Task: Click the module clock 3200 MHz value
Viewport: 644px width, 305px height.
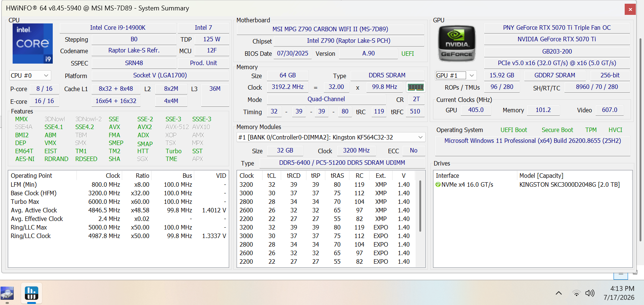Action: tap(356, 150)
